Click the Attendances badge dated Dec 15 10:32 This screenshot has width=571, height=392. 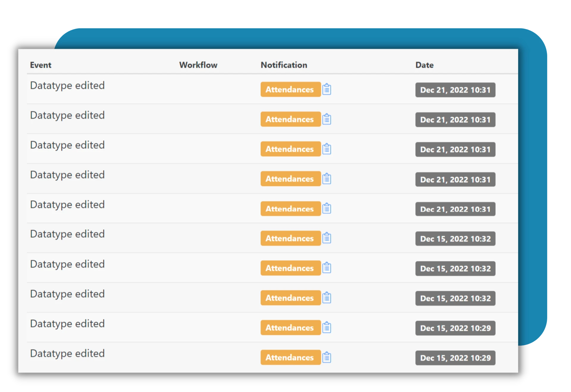(291, 238)
